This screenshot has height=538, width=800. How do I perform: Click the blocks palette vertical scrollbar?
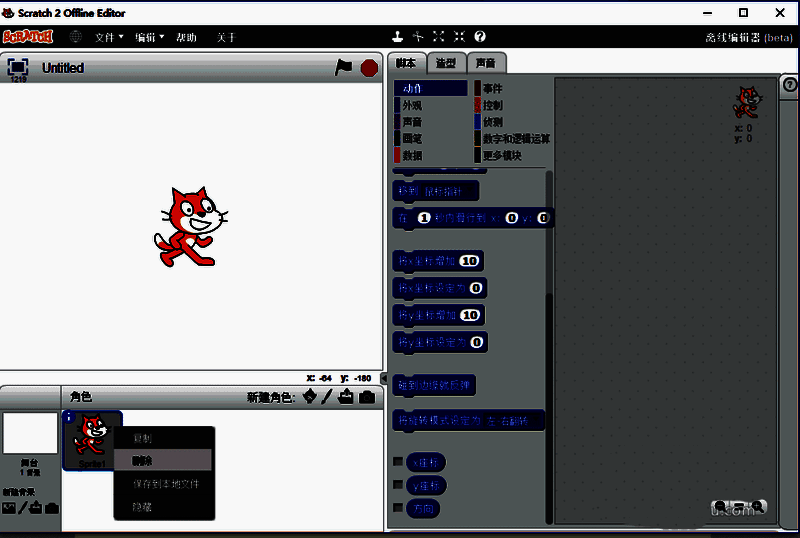click(548, 300)
